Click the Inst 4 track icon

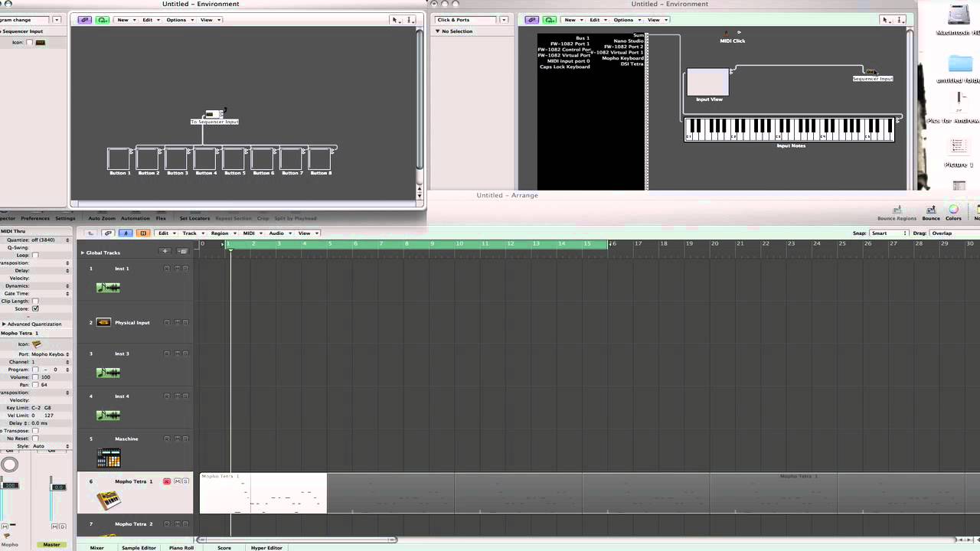pos(108,416)
